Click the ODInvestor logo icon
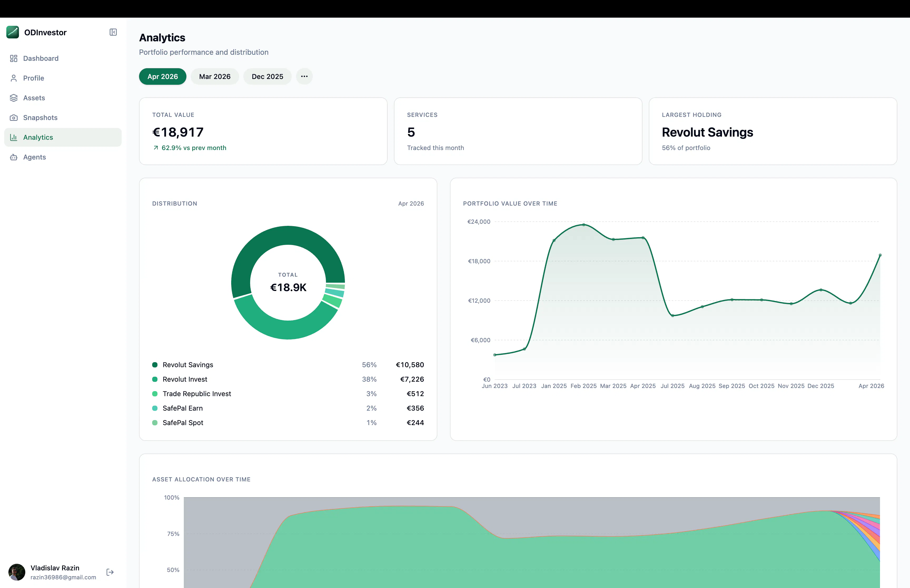The height and width of the screenshot is (588, 910). point(13,32)
